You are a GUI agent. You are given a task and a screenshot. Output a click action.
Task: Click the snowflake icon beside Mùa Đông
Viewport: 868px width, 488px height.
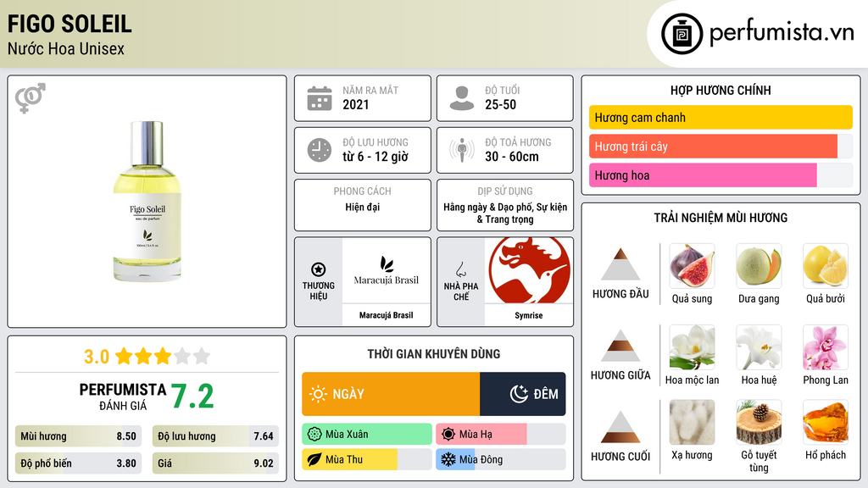448,459
